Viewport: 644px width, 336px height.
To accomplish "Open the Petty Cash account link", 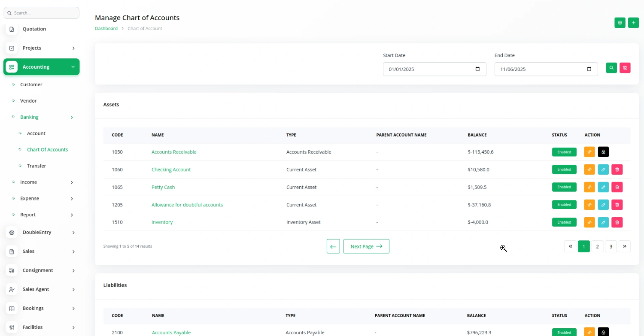I will pos(163,188).
